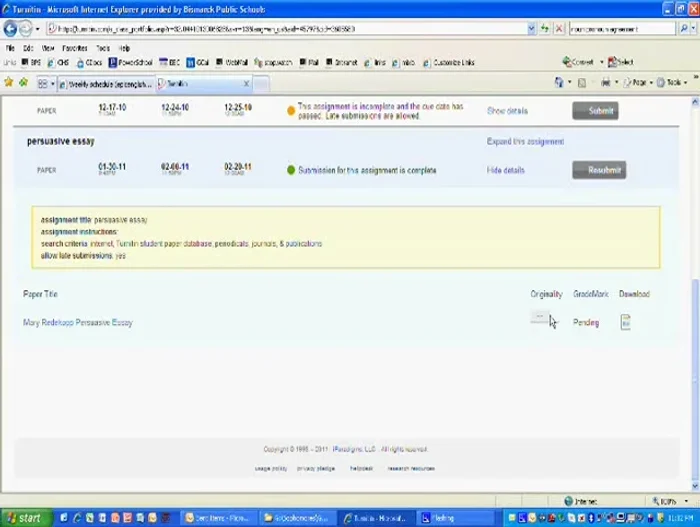This screenshot has width=700, height=527.
Task: Click the Windows Start button
Action: point(24,518)
